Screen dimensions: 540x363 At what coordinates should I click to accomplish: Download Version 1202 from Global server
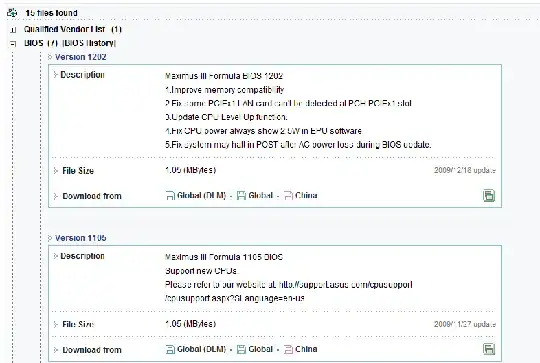coord(260,196)
